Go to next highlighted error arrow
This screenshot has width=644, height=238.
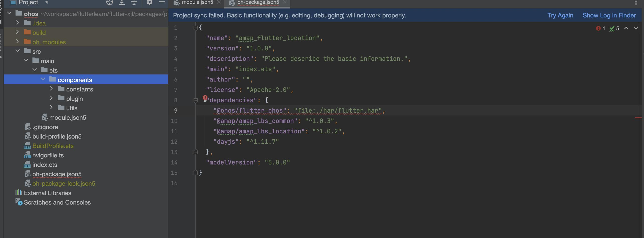636,28
